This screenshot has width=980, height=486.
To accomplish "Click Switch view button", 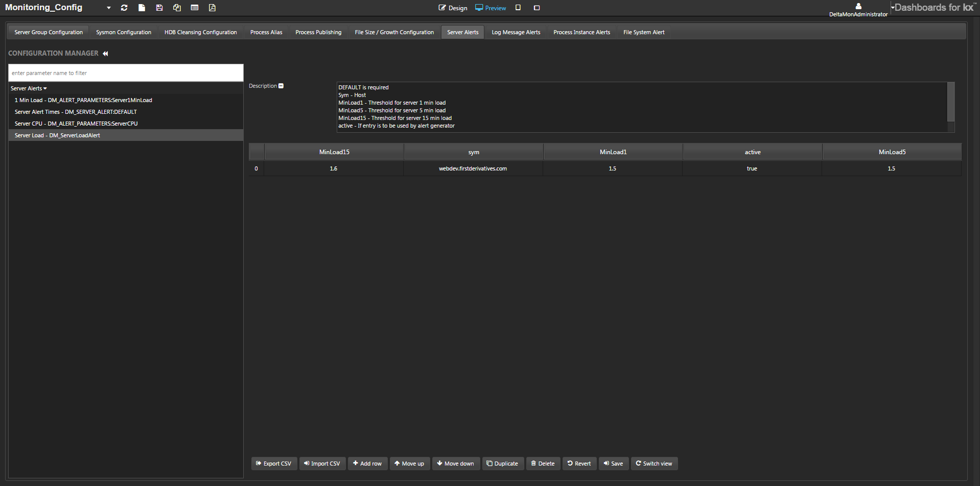I will [654, 464].
